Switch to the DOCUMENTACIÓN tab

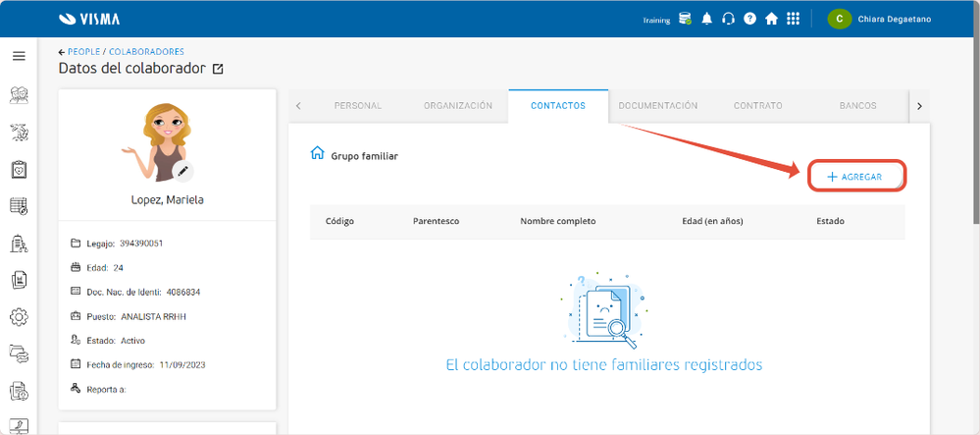658,106
